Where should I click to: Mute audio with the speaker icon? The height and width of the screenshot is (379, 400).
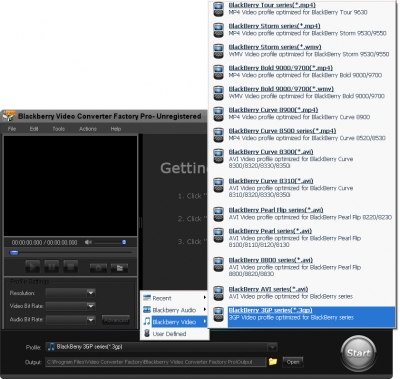88,242
